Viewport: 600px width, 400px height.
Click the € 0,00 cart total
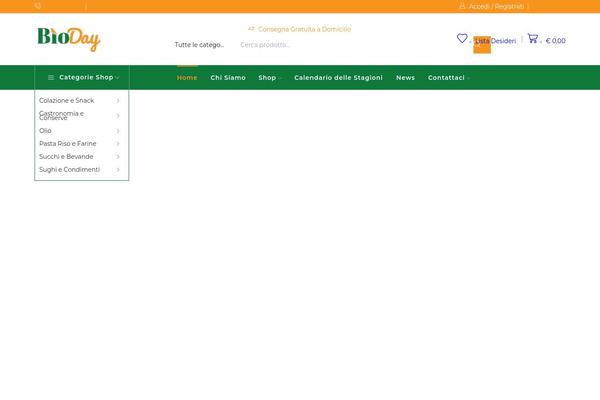point(556,41)
